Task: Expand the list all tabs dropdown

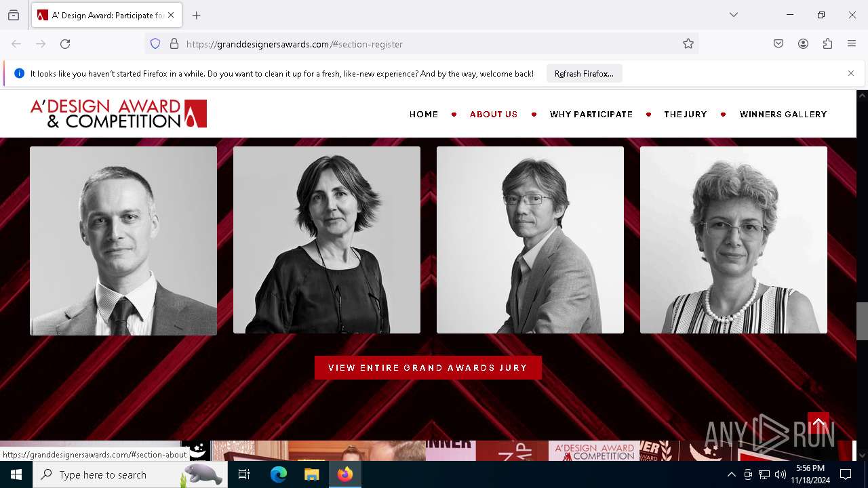Action: [x=734, y=15]
